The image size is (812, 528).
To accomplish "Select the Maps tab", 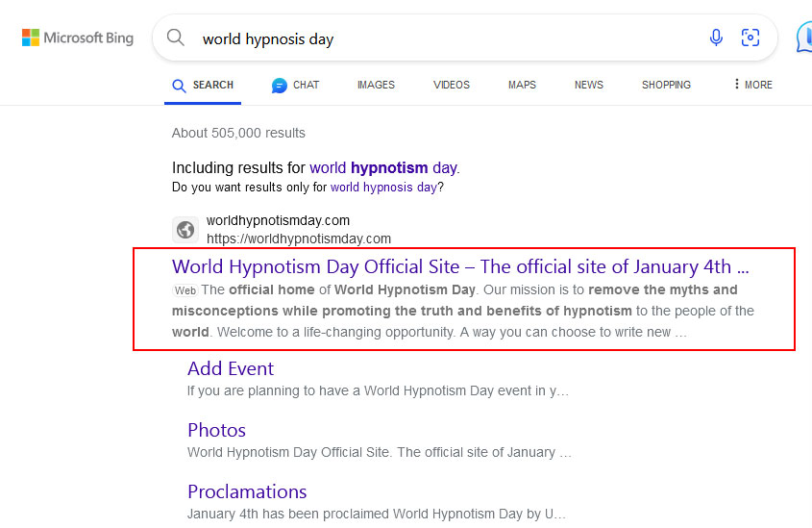I will pyautogui.click(x=522, y=85).
